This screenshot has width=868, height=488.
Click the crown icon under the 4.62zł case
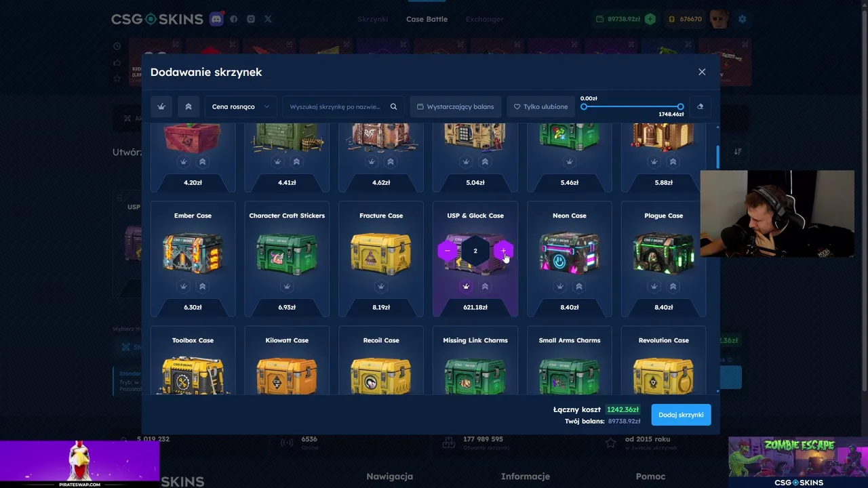click(x=372, y=161)
